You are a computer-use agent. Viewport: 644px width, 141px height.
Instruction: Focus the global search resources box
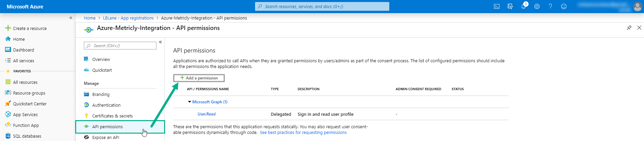click(x=322, y=6)
